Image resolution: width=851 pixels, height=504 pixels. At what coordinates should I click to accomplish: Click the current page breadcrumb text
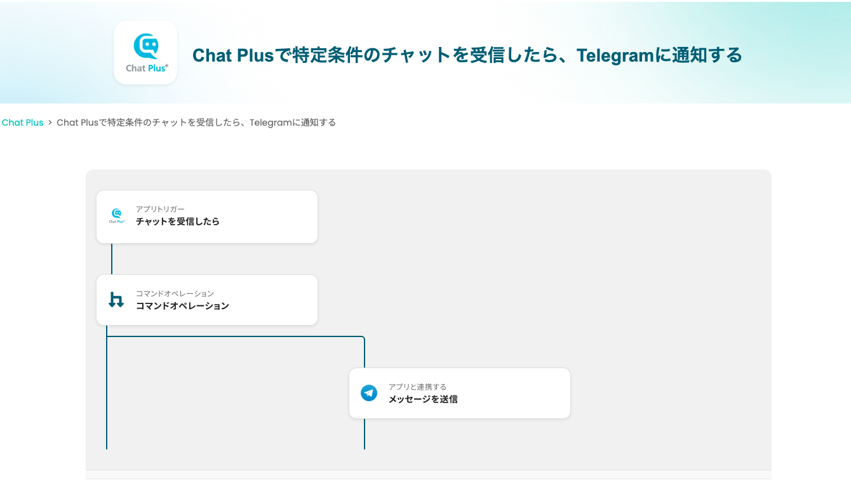[x=196, y=123]
